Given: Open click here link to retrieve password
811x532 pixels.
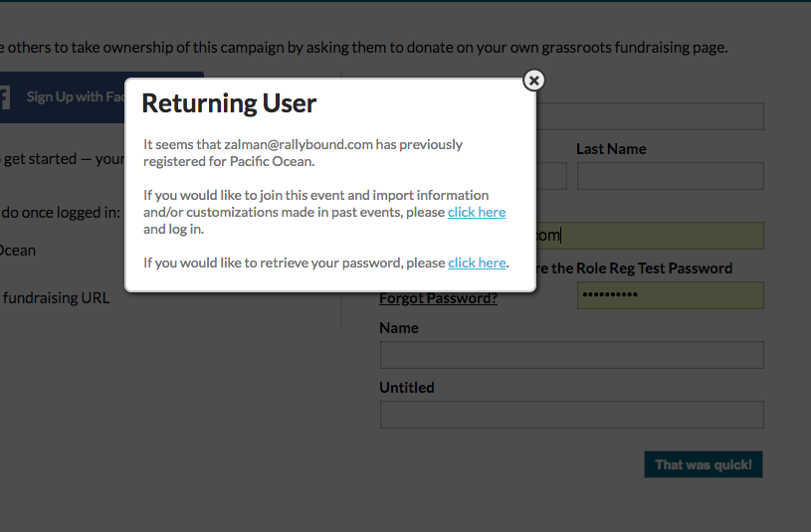Looking at the screenshot, I should pos(477,263).
